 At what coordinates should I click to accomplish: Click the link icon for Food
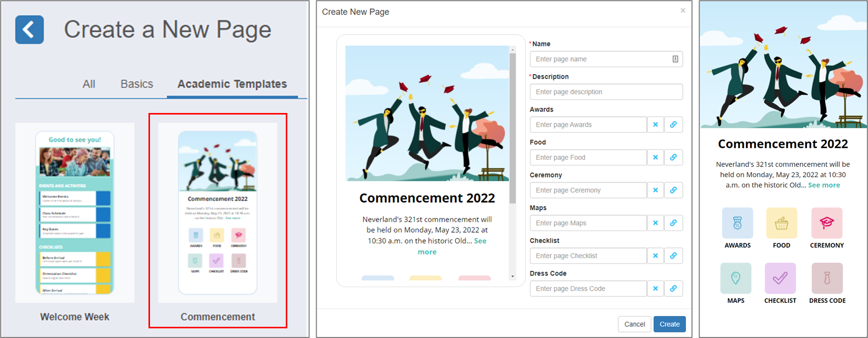(x=673, y=157)
